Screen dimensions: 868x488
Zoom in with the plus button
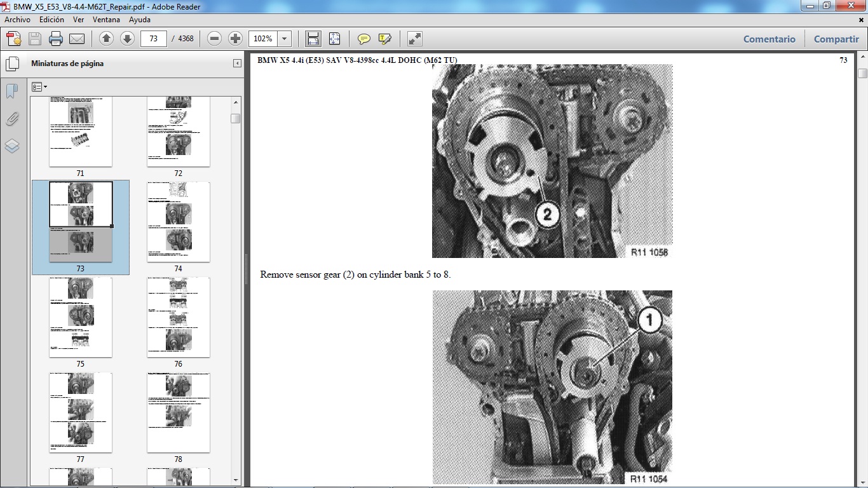point(236,39)
